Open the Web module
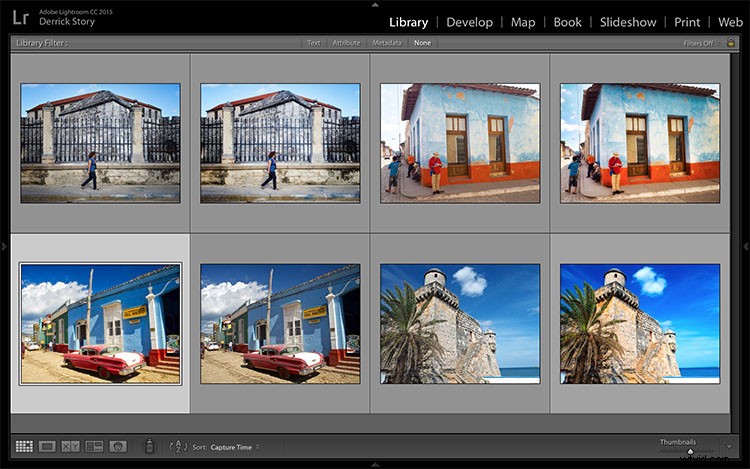 (730, 22)
